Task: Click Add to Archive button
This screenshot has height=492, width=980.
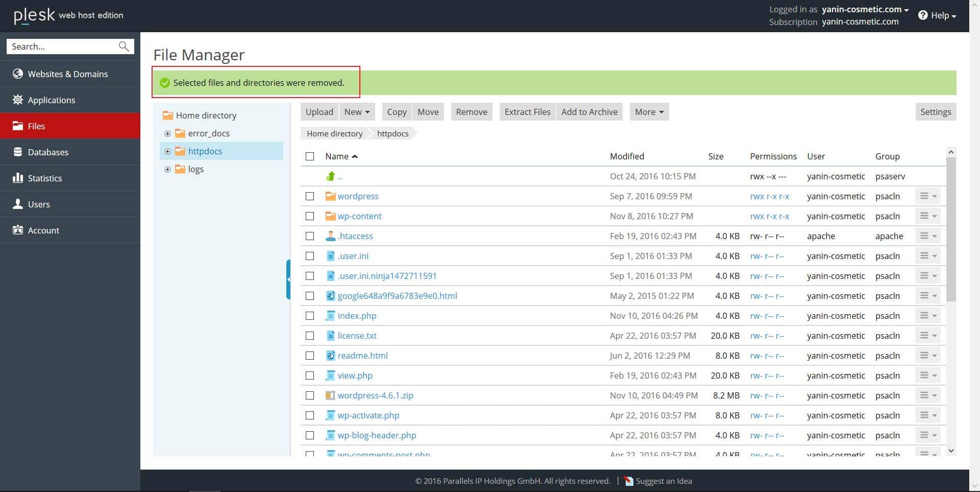Action: click(590, 112)
